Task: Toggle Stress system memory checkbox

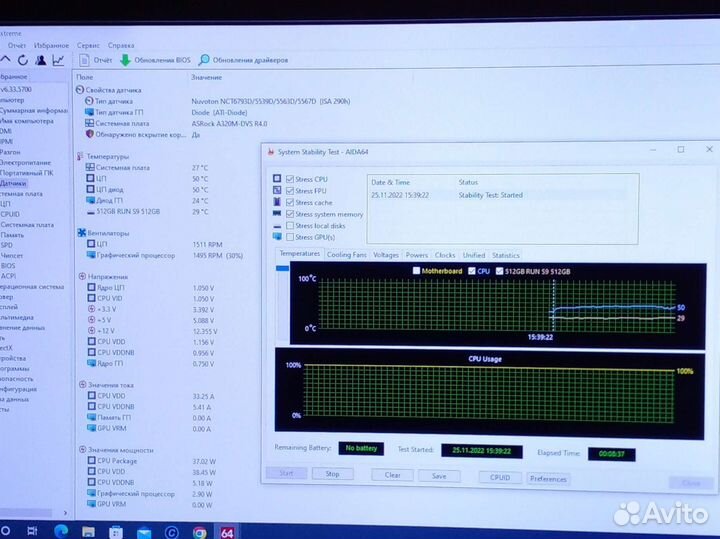Action: pyautogui.click(x=290, y=214)
